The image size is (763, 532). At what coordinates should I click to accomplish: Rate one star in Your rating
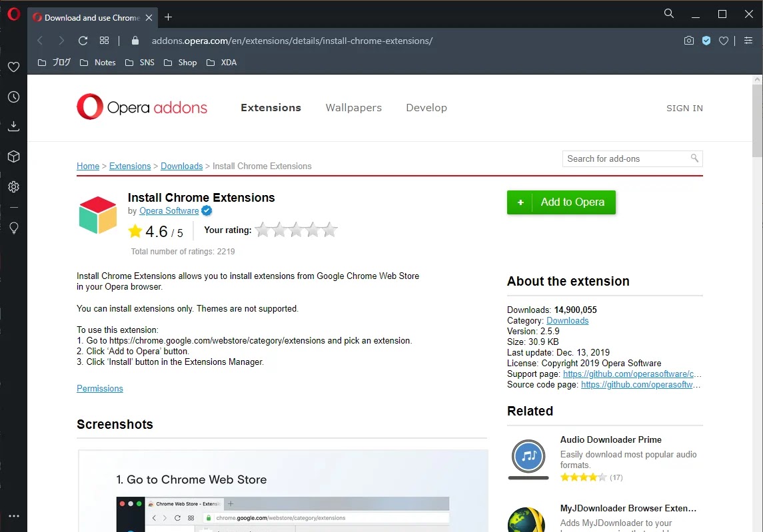tap(263, 230)
